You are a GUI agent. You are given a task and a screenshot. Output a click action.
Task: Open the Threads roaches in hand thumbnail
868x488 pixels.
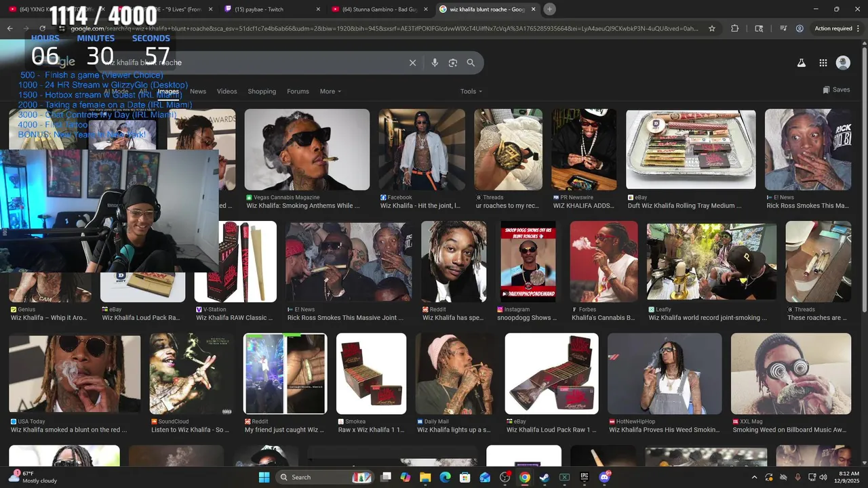point(508,149)
